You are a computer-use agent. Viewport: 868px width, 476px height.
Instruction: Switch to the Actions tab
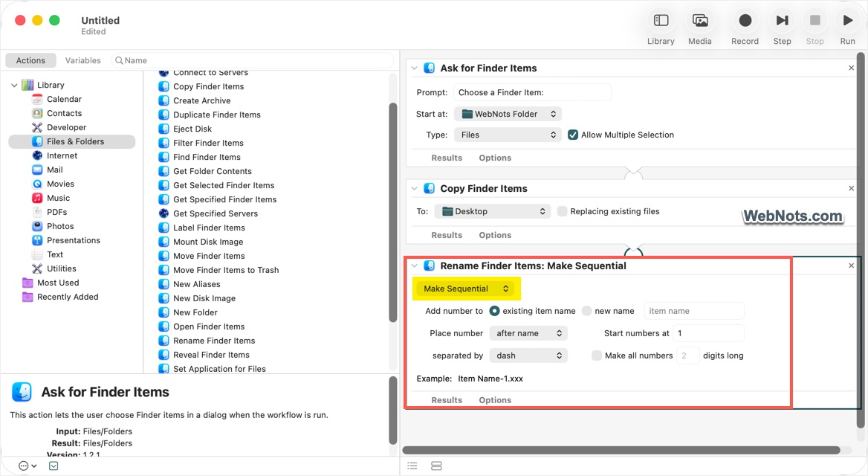point(30,60)
